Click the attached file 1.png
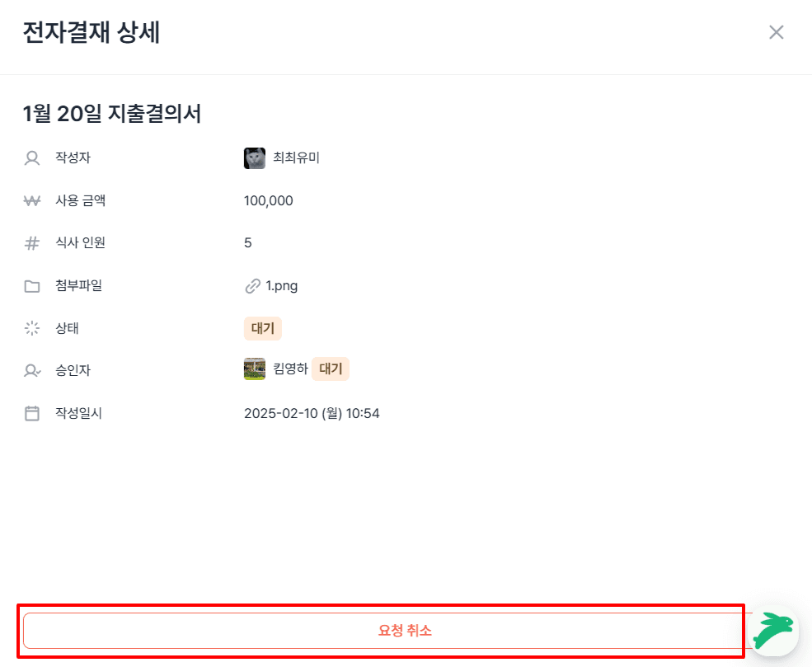This screenshot has width=812, height=667. (x=280, y=285)
